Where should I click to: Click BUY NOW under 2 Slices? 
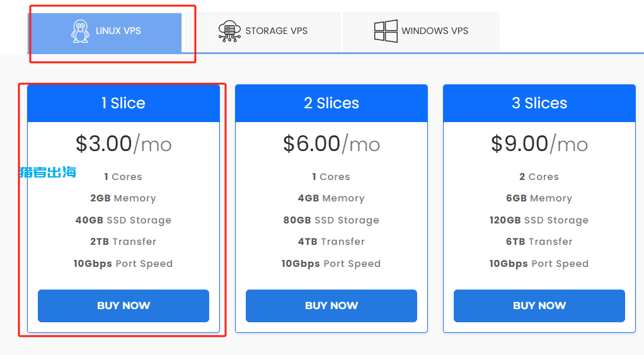point(331,306)
